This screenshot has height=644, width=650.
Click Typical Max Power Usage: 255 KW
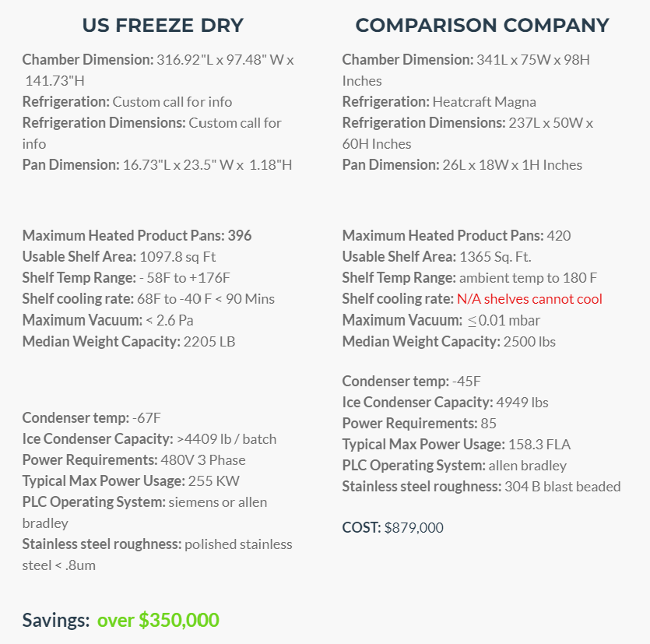[x=131, y=480]
